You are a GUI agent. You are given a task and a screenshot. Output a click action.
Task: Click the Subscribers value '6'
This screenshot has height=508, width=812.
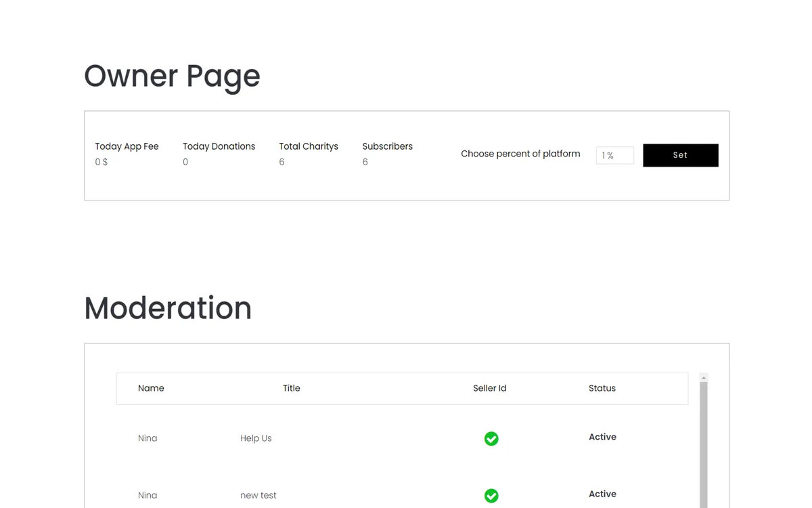tap(365, 162)
